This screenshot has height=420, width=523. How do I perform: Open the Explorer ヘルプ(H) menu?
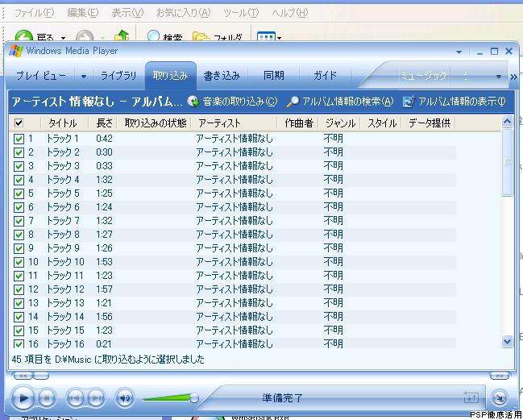point(289,13)
